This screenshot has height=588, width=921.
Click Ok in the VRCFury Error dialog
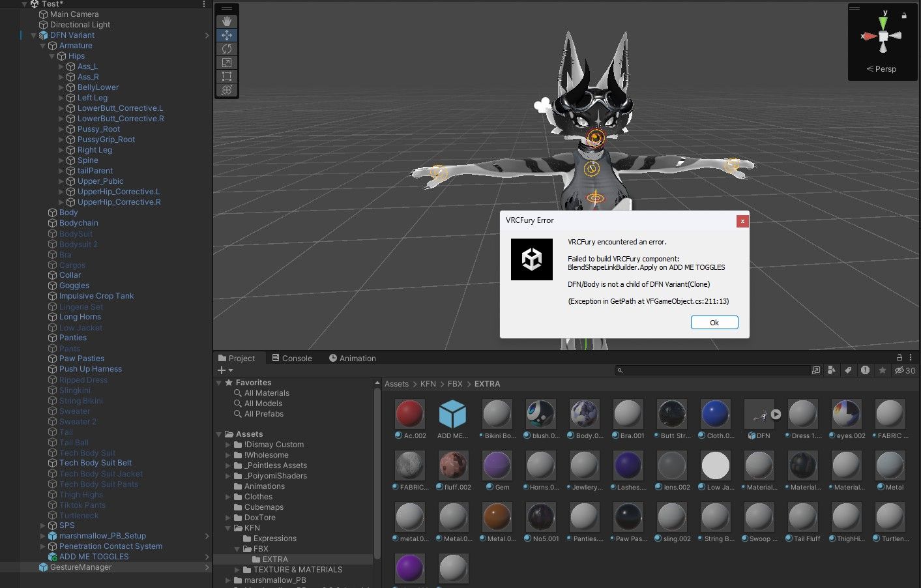(x=714, y=323)
